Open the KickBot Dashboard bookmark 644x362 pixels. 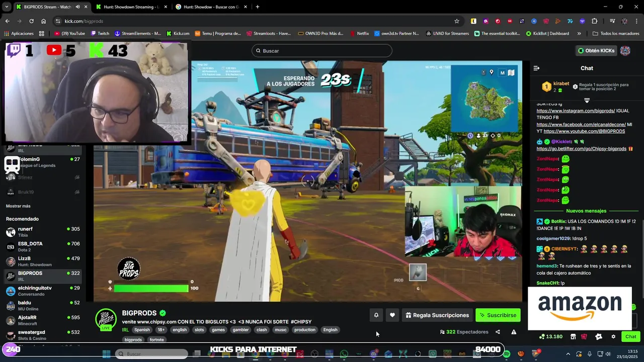(x=547, y=34)
